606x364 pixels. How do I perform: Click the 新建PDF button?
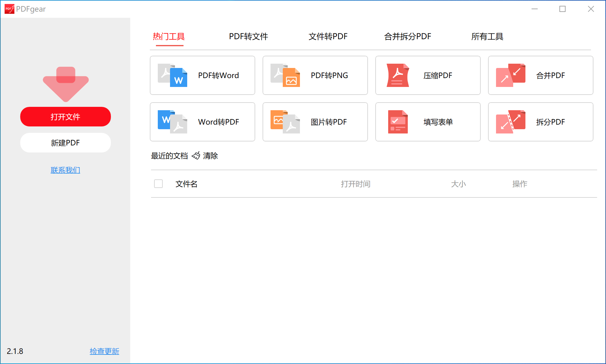click(x=65, y=143)
